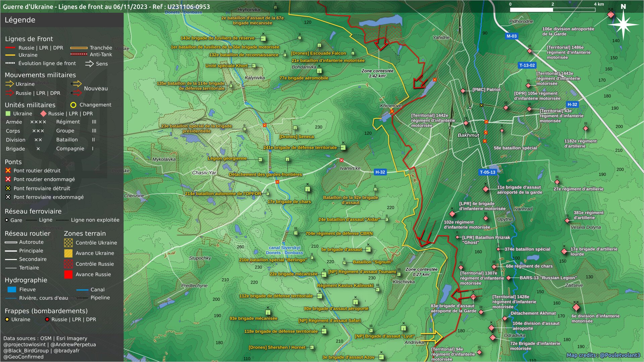The image size is (644, 362).
Task: Click the Avance Ukraine yellow swatch
Action: [68, 253]
